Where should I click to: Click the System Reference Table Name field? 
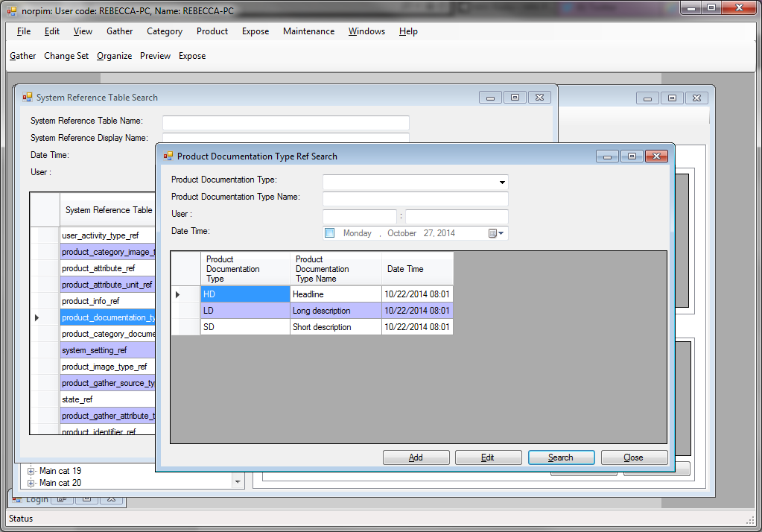pyautogui.click(x=286, y=122)
